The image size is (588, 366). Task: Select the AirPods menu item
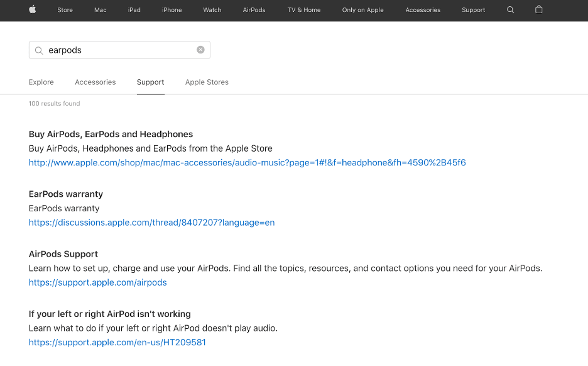[x=254, y=10]
